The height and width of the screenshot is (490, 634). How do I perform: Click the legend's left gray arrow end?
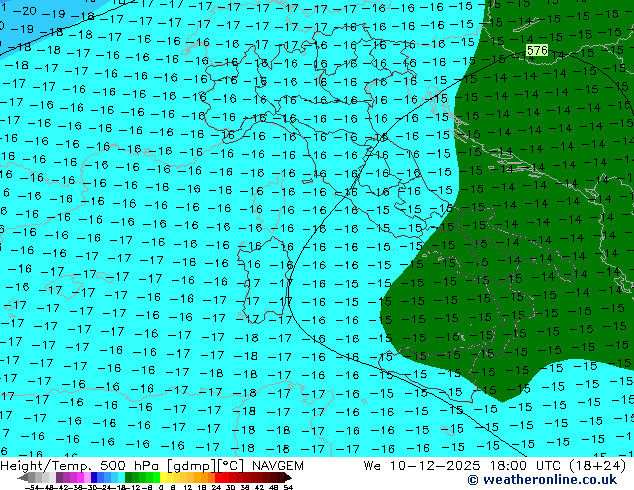coord(23,477)
